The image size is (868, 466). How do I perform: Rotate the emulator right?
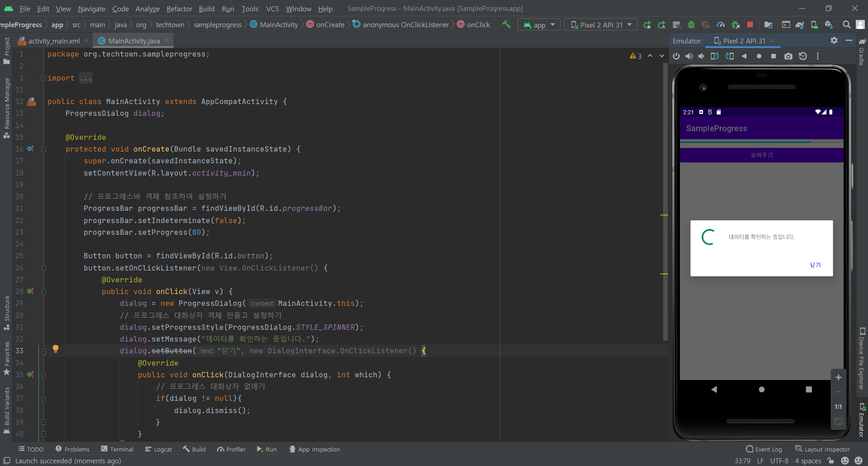pos(730,56)
